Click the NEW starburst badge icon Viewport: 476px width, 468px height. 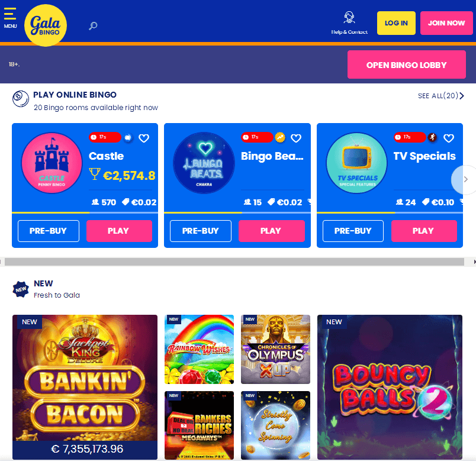(x=21, y=289)
